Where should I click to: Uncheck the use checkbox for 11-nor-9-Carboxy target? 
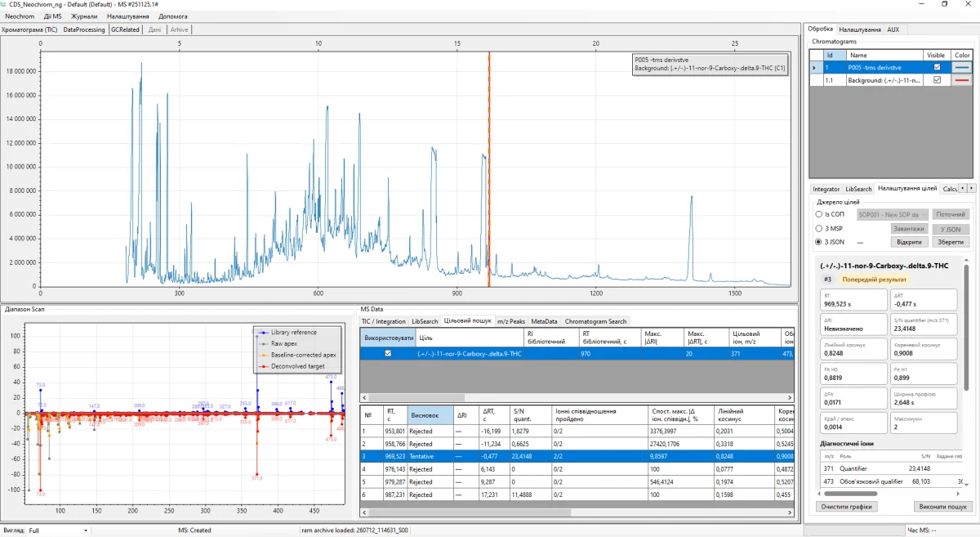[388, 353]
